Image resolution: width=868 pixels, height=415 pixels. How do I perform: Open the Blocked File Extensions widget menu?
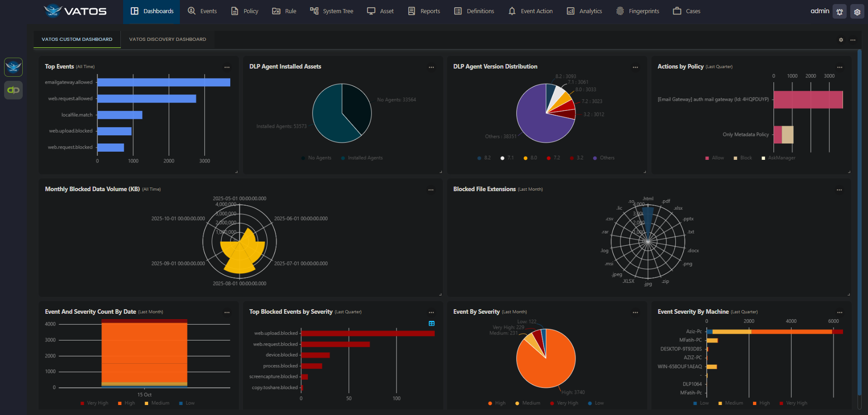pyautogui.click(x=839, y=190)
